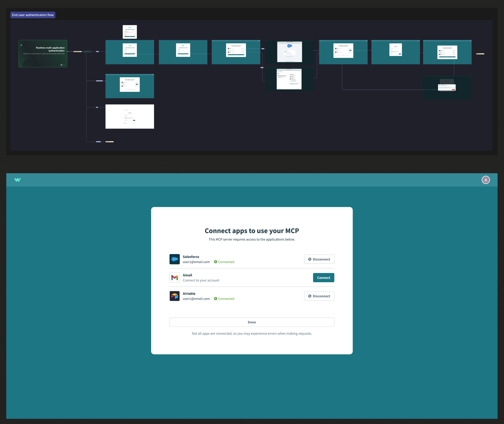The width and height of the screenshot is (504, 424).
Task: Open the user avatar A menu
Action: 486,180
